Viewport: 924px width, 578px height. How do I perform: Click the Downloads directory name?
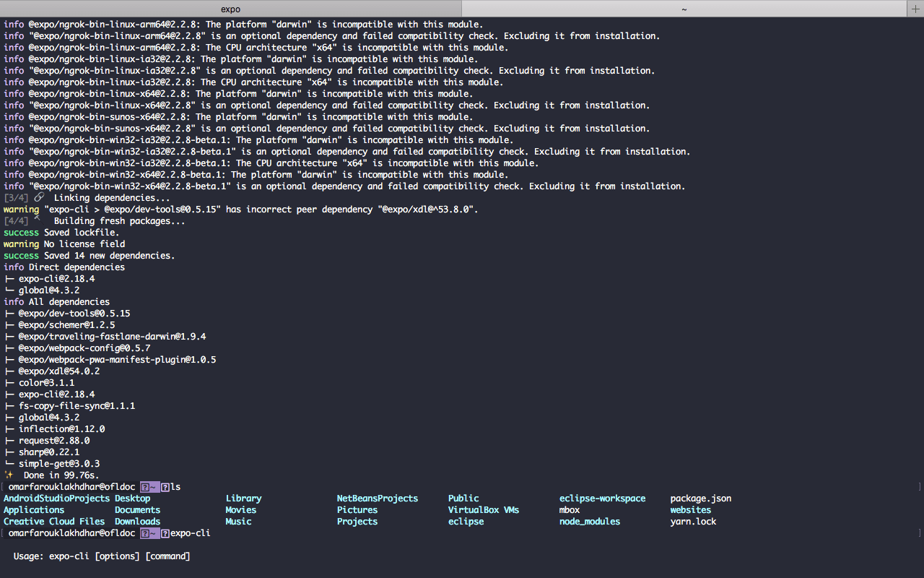138,522
